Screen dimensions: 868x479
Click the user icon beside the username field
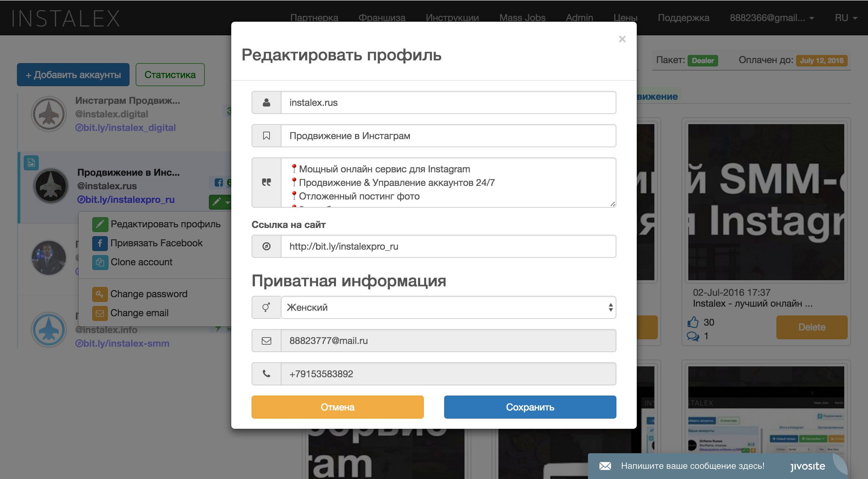coord(267,102)
